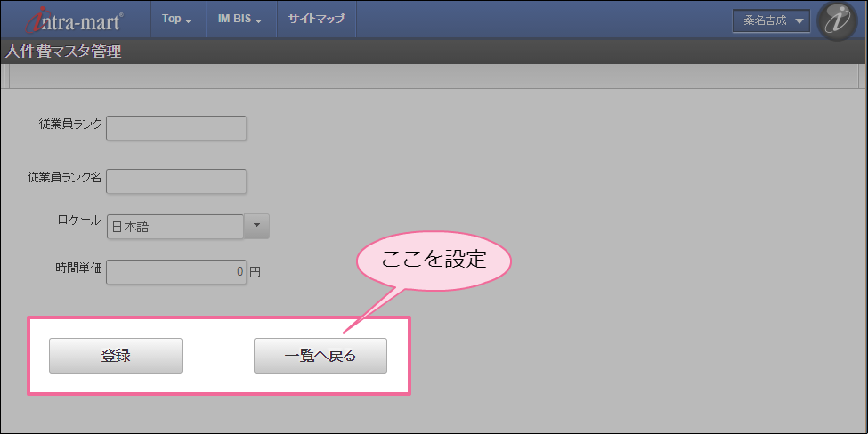This screenshot has height=434, width=868.
Task: Go to サイトマップ
Action: point(316,19)
